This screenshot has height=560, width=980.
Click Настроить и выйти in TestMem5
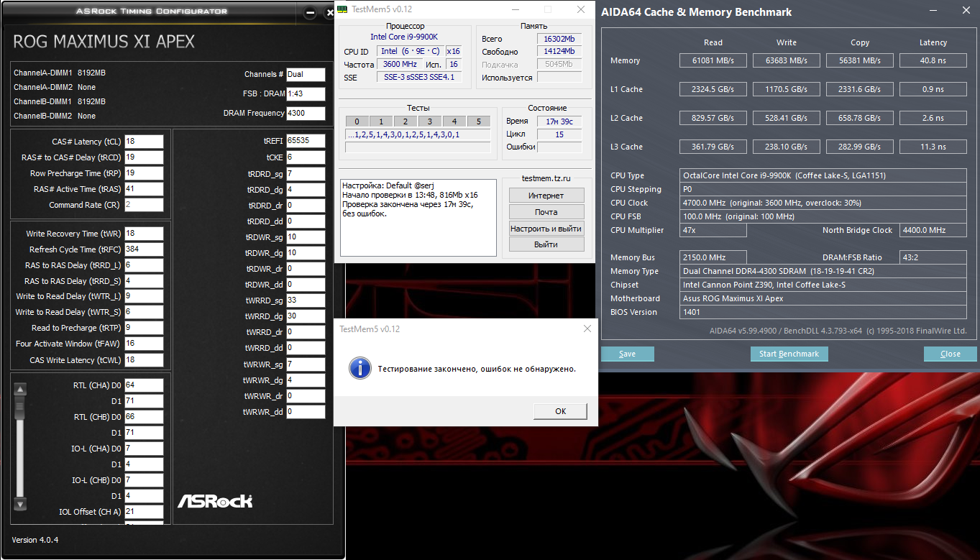[546, 229]
